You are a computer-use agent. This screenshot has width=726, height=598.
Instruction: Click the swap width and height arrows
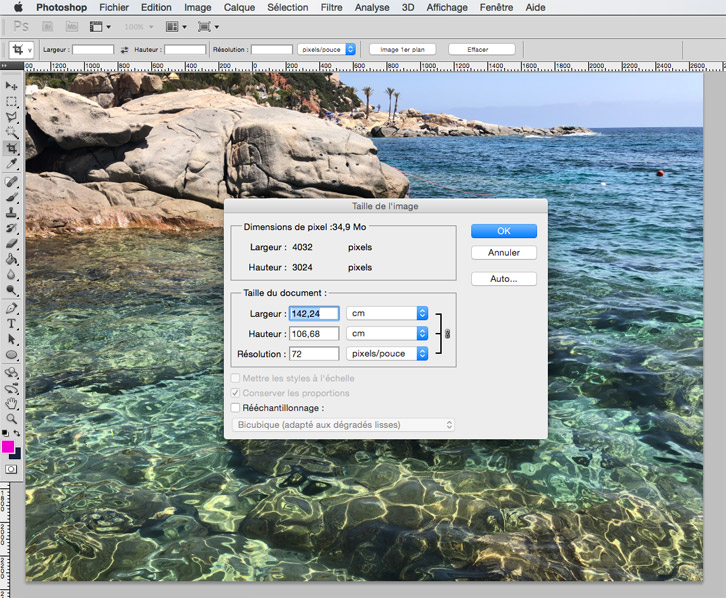(x=124, y=49)
